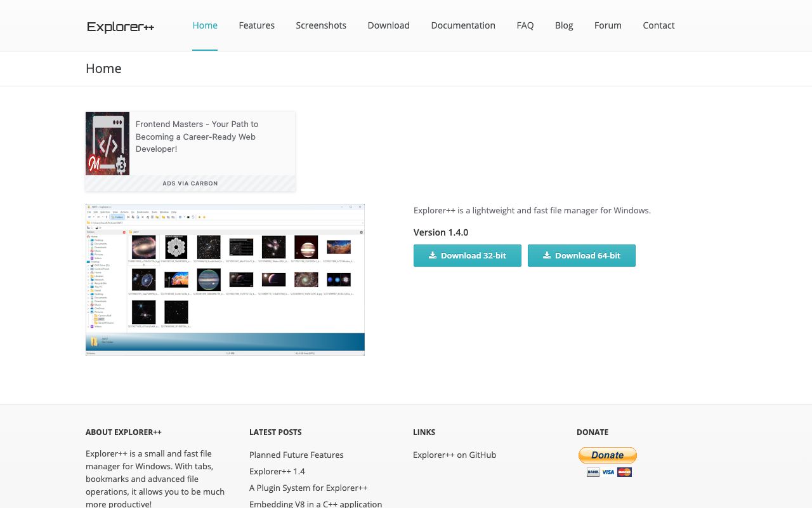The height and width of the screenshot is (508, 812).
Task: Open the Explorer++ 1.4 post
Action: [277, 471]
